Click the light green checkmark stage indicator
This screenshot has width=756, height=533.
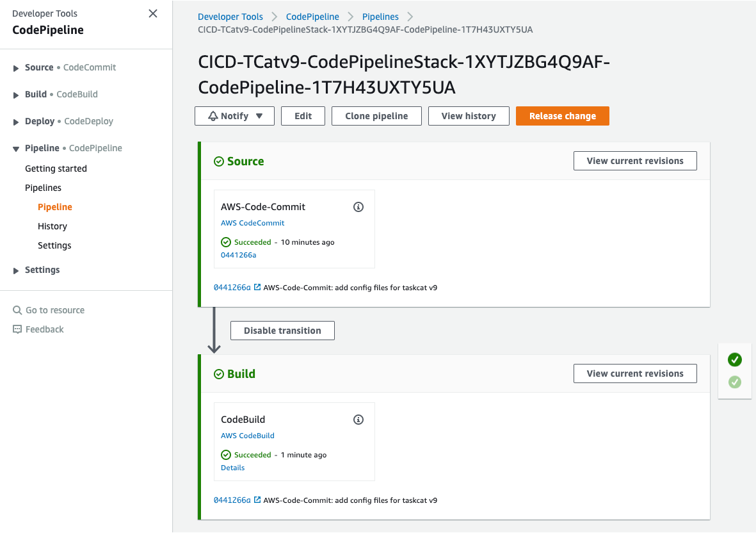tap(735, 382)
